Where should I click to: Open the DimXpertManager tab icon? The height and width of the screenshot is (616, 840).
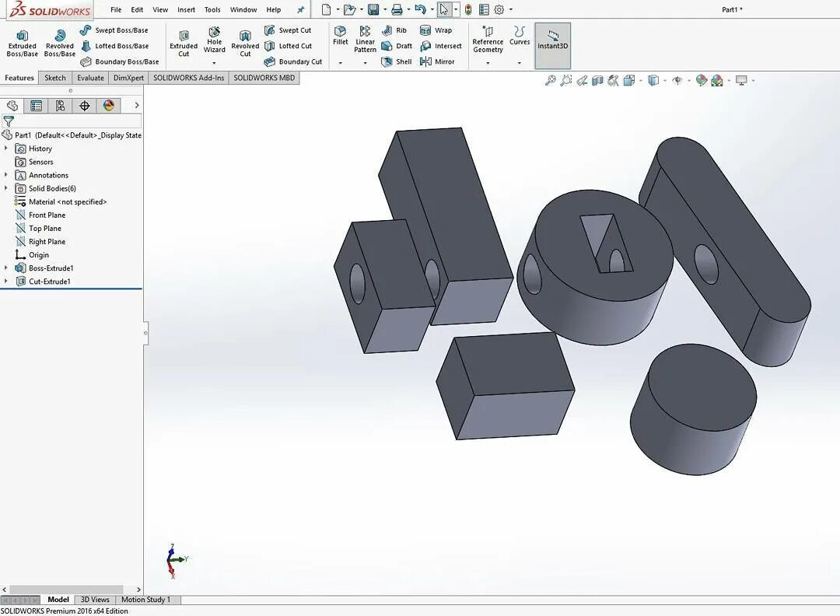[x=84, y=106]
